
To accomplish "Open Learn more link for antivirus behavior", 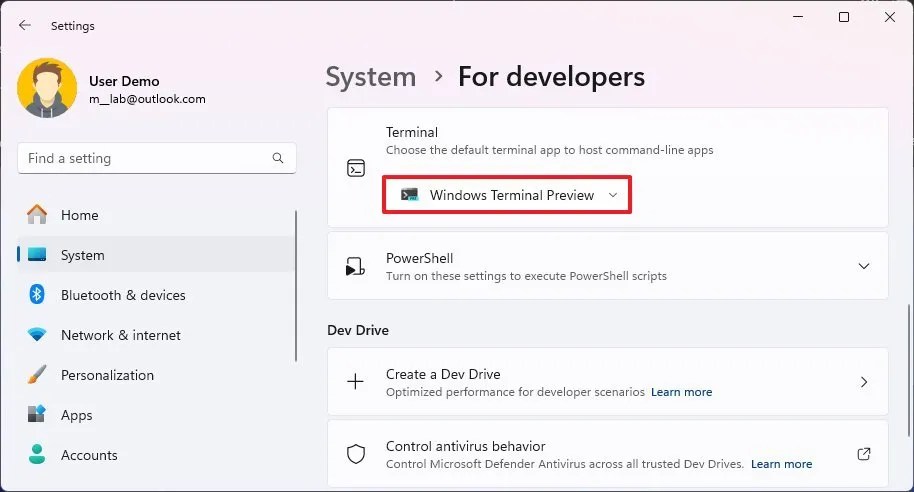I will tap(781, 464).
